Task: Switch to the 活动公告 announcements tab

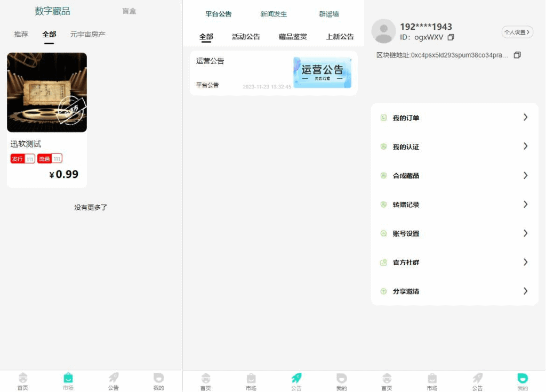Action: click(x=246, y=37)
